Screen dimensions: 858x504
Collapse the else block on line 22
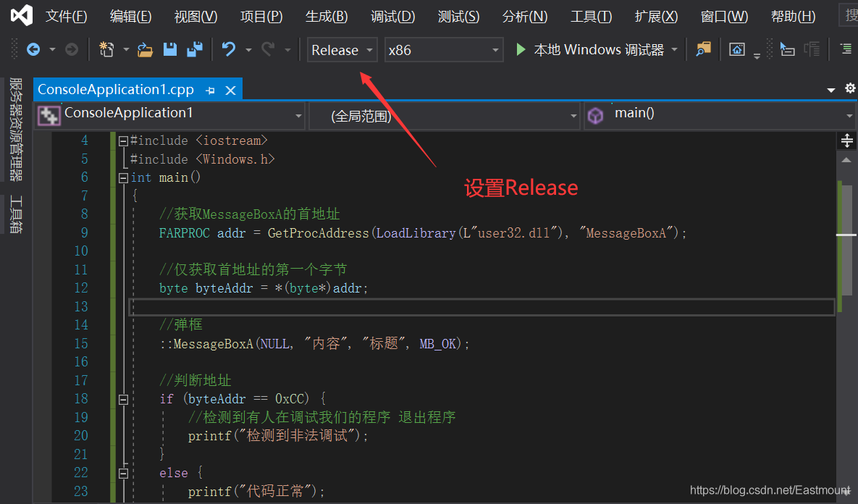pos(123,474)
